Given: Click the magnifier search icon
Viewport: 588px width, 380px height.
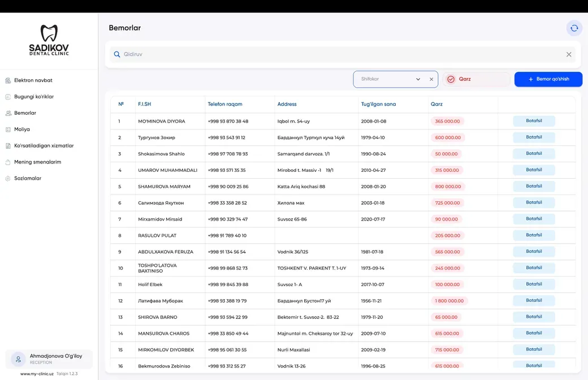Looking at the screenshot, I should click(117, 54).
